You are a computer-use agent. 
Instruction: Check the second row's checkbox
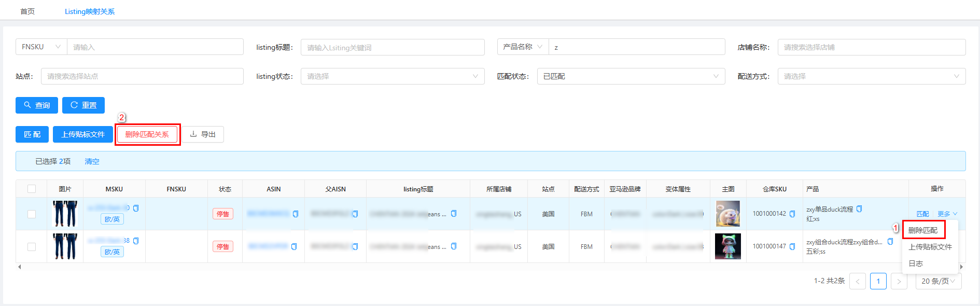point(32,246)
